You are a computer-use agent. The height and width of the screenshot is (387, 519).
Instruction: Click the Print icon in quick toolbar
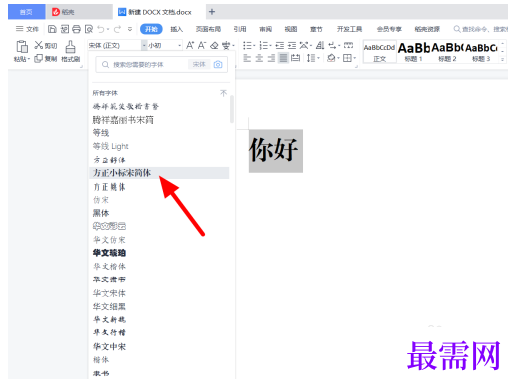point(77,29)
